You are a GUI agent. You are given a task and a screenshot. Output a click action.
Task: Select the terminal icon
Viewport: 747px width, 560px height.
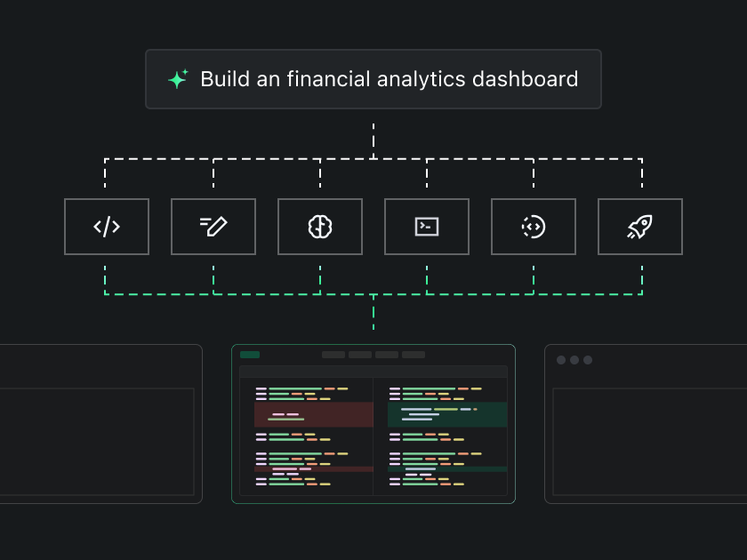[x=427, y=227]
